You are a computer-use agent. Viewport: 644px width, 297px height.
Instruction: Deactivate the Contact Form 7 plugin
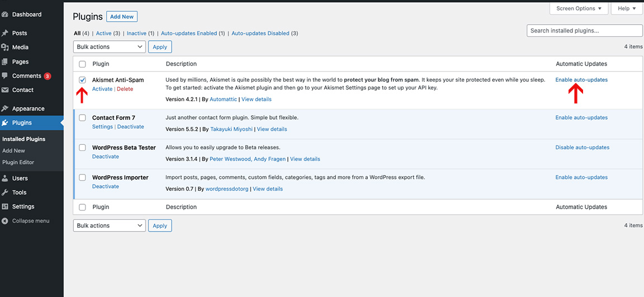(x=131, y=126)
